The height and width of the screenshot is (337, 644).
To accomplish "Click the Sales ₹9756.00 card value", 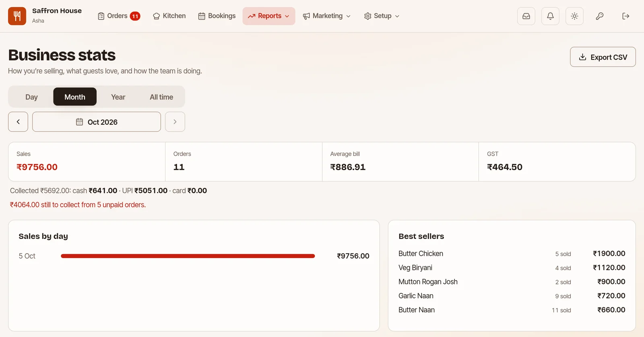I will click(x=37, y=167).
